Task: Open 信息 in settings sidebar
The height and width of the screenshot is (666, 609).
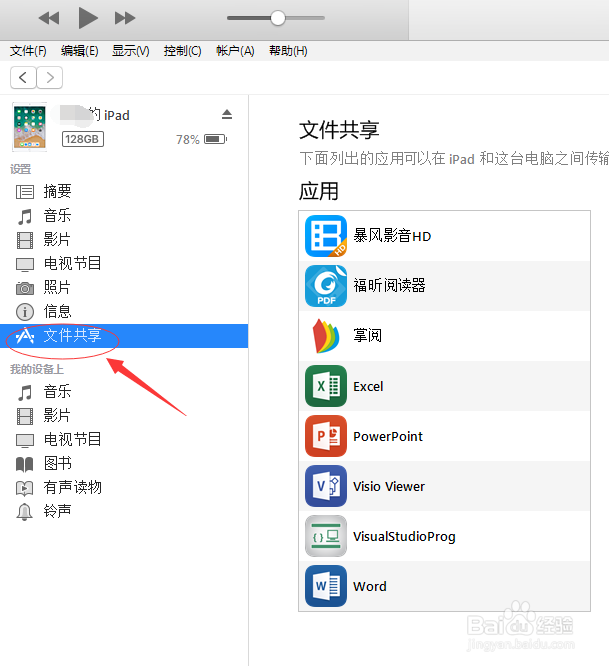Action: (124, 311)
